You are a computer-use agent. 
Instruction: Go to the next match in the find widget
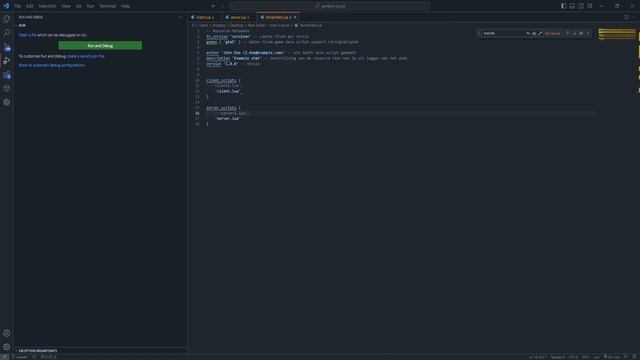pyautogui.click(x=574, y=33)
